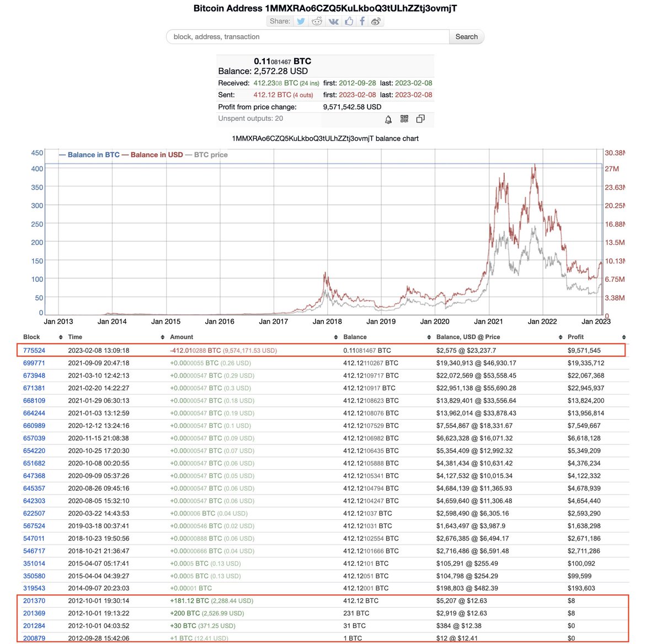
Task: Open block 660989 link
Action: click(x=34, y=426)
